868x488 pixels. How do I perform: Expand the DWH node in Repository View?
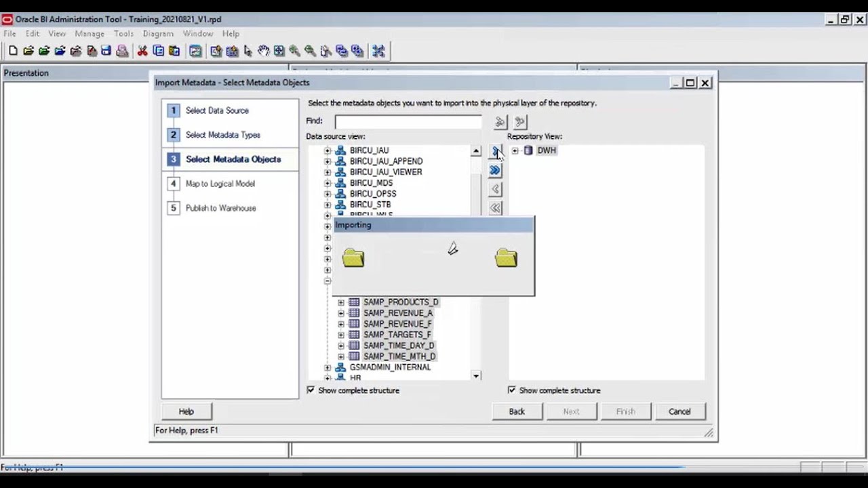(x=515, y=150)
